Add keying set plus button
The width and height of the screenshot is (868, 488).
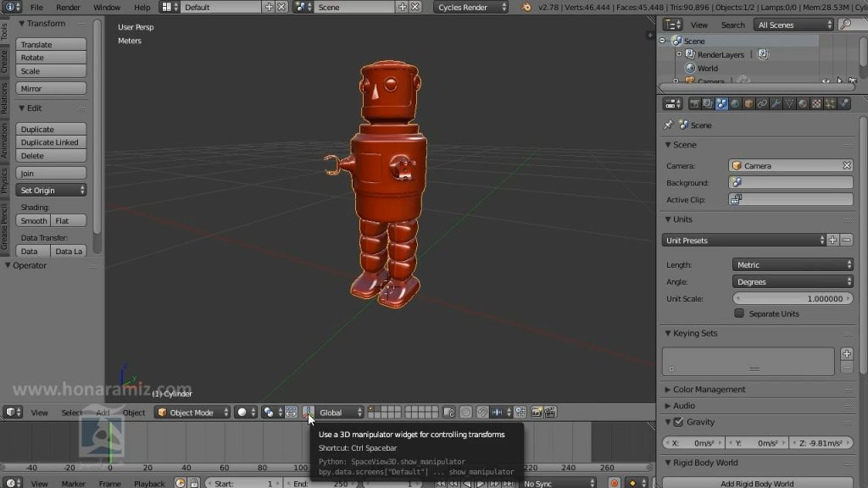[x=847, y=354]
